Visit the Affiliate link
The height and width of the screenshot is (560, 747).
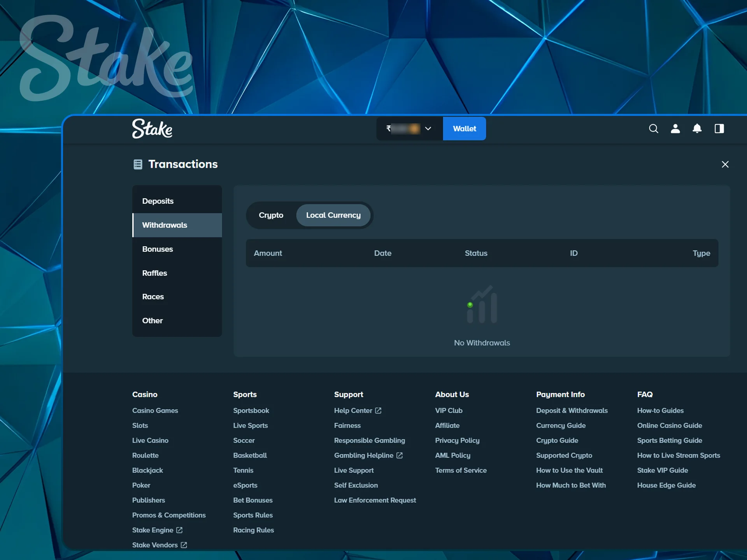pos(447,425)
